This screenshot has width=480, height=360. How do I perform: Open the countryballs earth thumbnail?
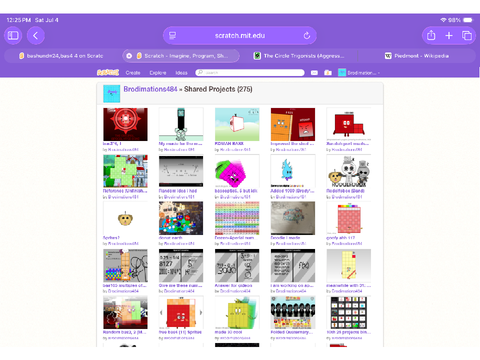pyautogui.click(x=181, y=218)
